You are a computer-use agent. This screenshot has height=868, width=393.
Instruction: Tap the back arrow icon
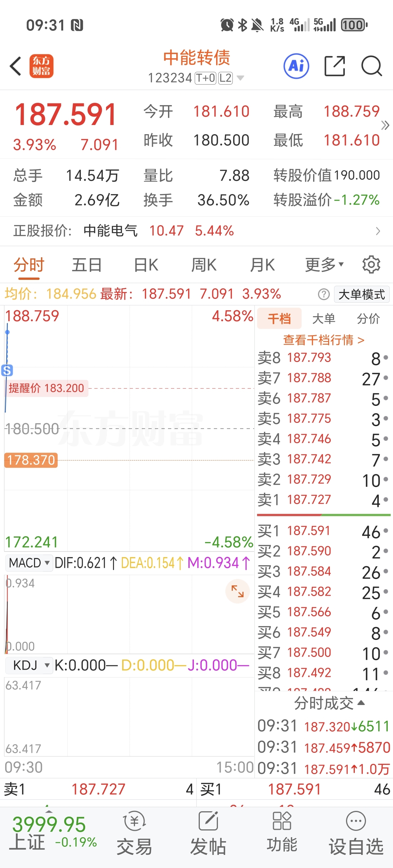(x=16, y=66)
